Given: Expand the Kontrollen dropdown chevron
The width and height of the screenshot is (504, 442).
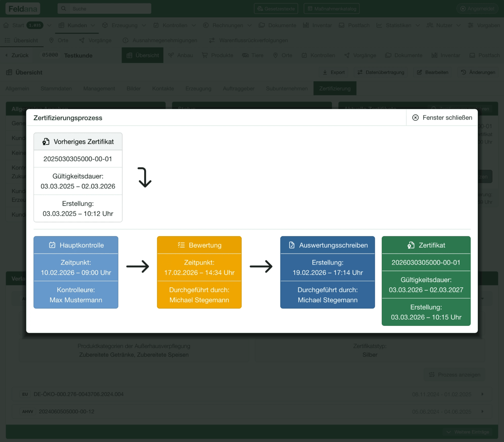Looking at the screenshot, I should [x=194, y=25].
